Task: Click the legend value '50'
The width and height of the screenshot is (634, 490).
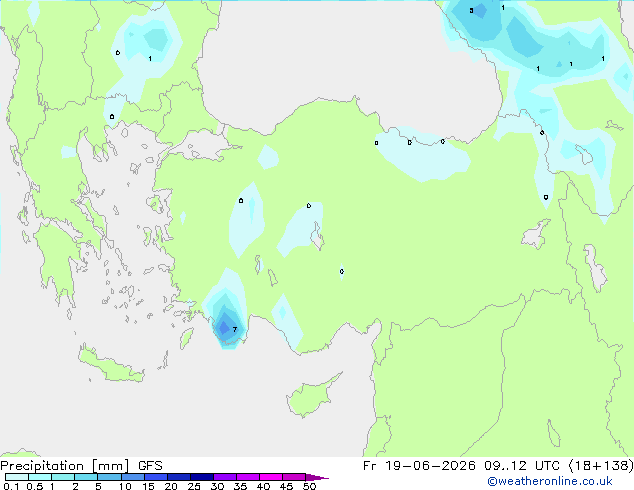Action: point(309,486)
